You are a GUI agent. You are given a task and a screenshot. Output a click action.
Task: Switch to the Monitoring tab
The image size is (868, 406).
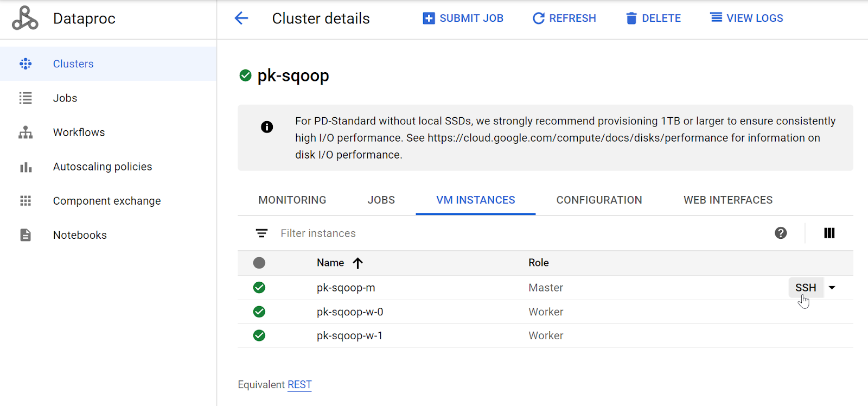[292, 200]
